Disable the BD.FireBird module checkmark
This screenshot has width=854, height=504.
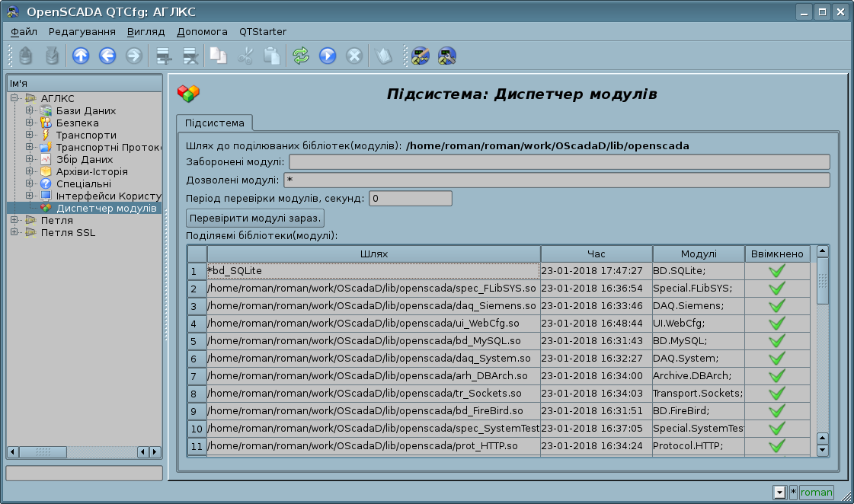pos(776,411)
